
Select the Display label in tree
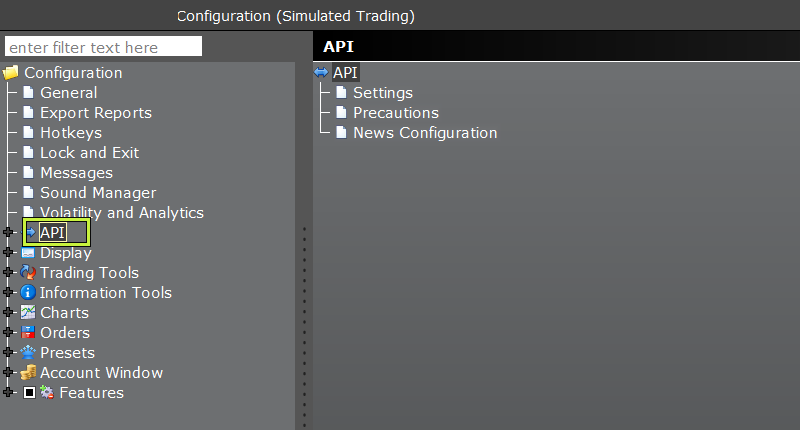click(66, 253)
